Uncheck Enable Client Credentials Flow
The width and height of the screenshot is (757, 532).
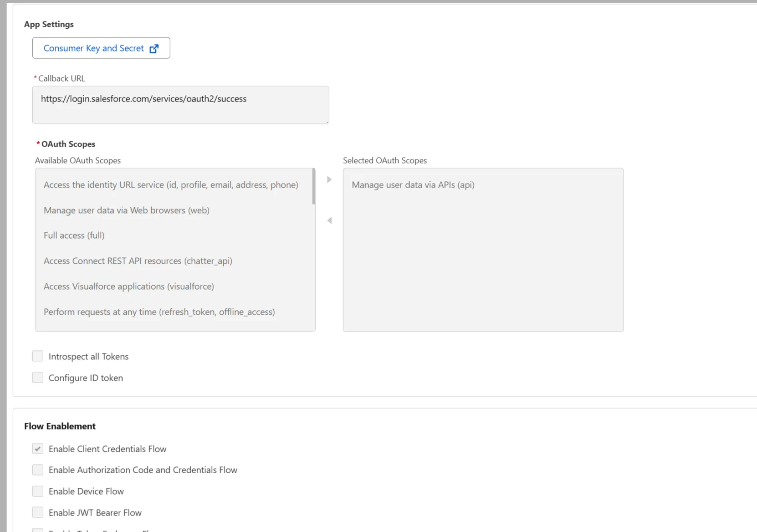38,449
